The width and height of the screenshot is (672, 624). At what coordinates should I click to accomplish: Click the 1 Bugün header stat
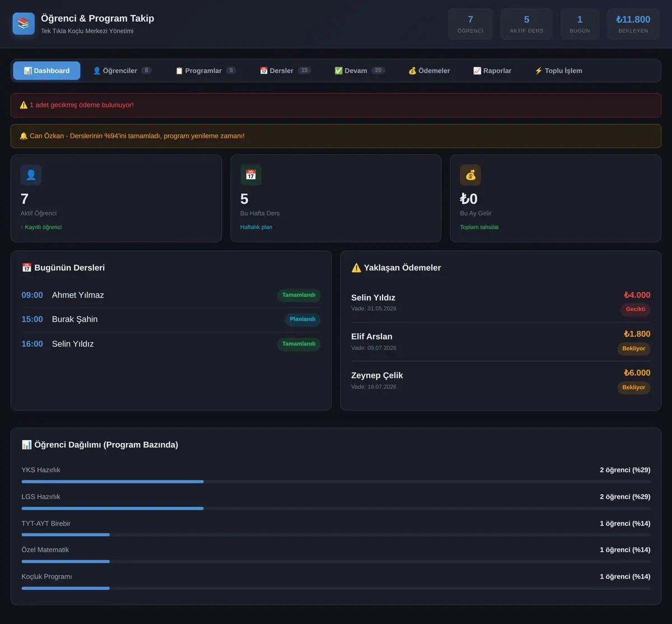(x=580, y=24)
